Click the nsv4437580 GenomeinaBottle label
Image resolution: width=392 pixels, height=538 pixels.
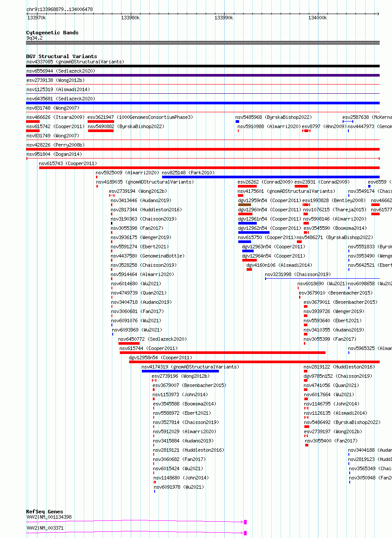(x=148, y=256)
